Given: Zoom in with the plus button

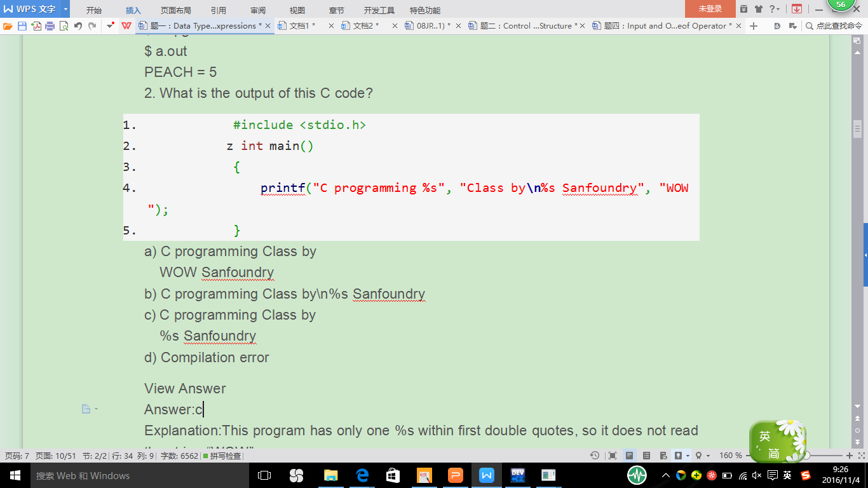Looking at the screenshot, I should tap(850, 456).
